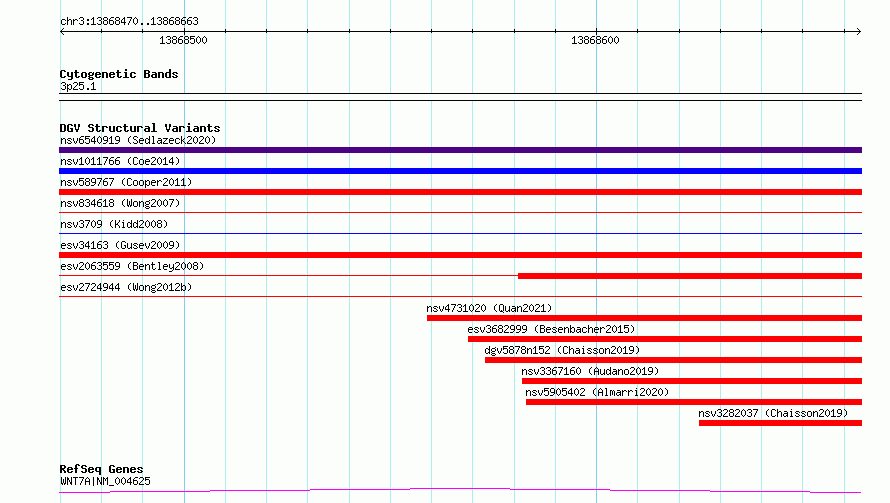The width and height of the screenshot is (890, 503).
Task: Open variant nsv5905402 (Almarri2020) label
Action: [x=597, y=392]
